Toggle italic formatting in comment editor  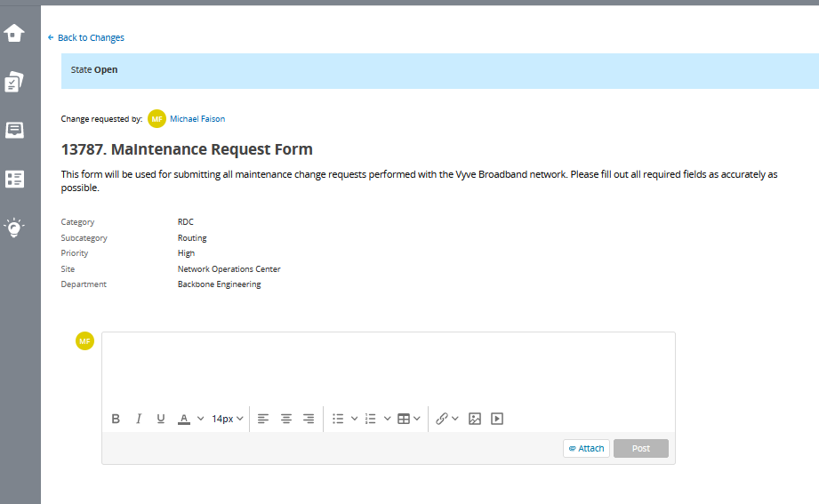tap(139, 419)
